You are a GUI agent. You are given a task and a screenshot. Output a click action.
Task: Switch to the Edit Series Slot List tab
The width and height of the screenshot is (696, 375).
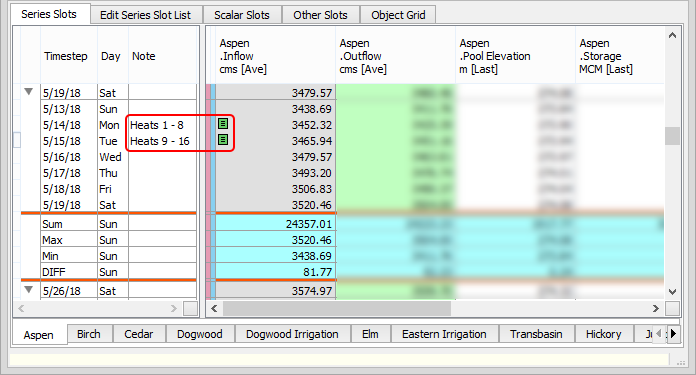145,15
